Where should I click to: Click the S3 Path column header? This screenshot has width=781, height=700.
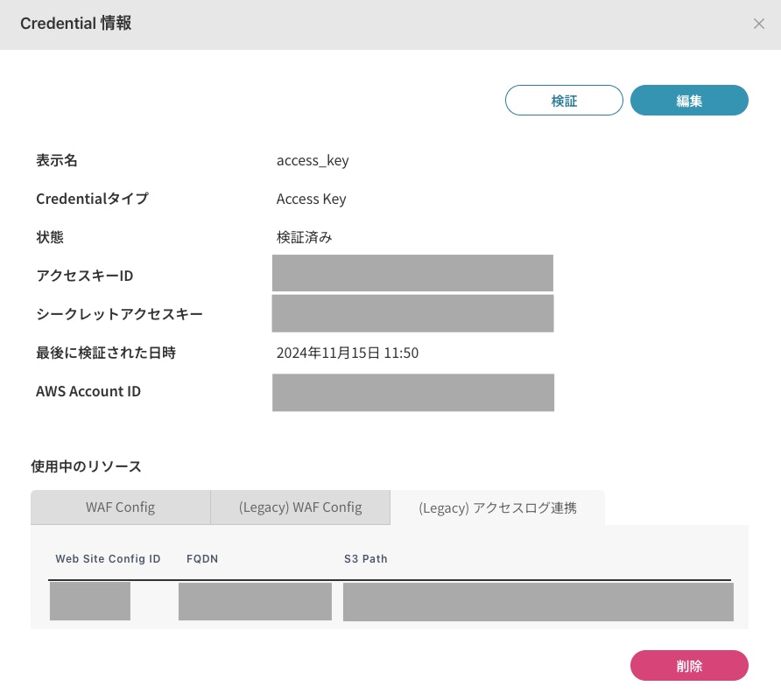coord(366,558)
